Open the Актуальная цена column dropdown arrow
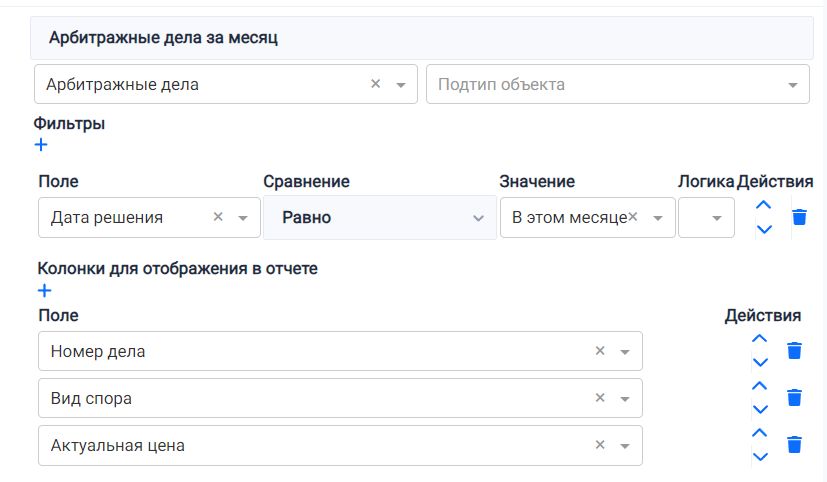This screenshot has width=827, height=482. (x=625, y=446)
